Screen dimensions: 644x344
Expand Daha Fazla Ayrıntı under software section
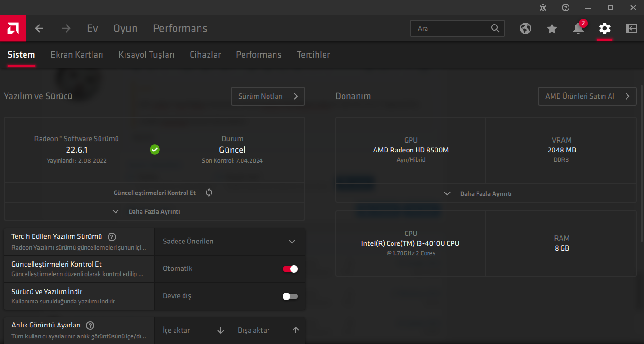(x=154, y=212)
